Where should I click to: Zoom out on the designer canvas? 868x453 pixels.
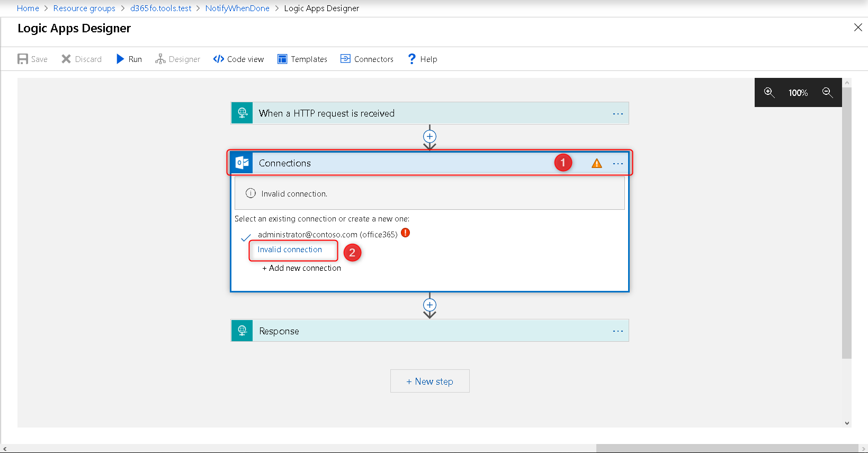(x=827, y=93)
